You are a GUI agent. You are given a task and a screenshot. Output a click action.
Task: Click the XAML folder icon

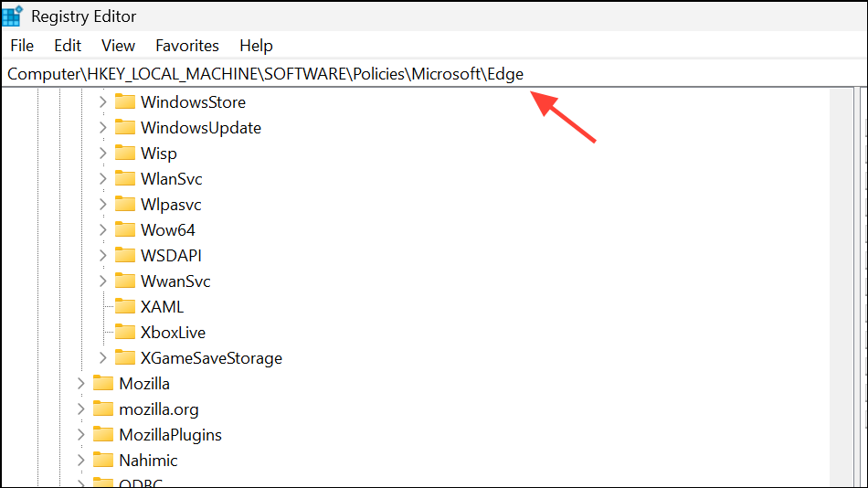(x=125, y=306)
